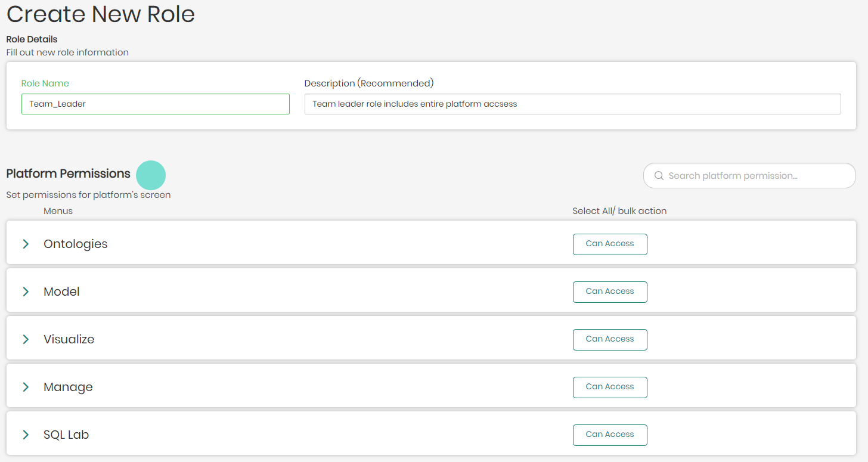This screenshot has height=462, width=868.
Task: Click the teal help icon beside Platform Permissions
Action: 151,175
